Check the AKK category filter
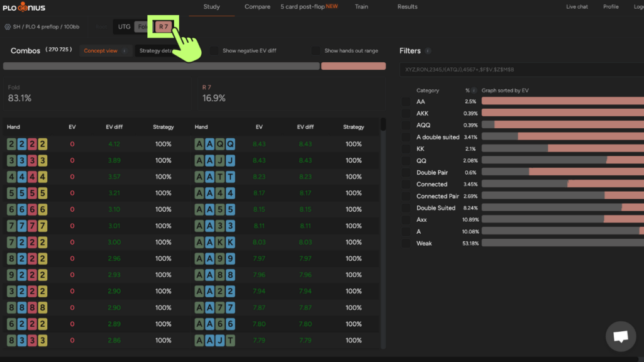The image size is (644, 362). tap(406, 113)
